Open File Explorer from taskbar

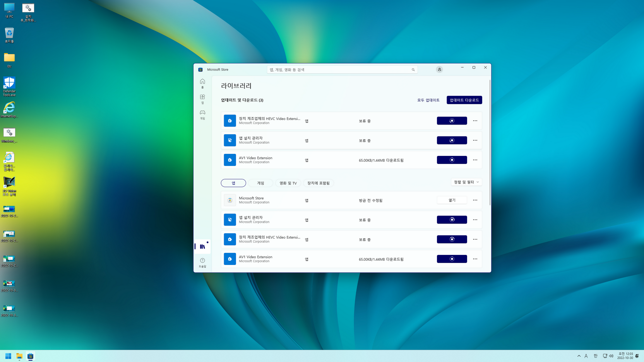[19, 356]
